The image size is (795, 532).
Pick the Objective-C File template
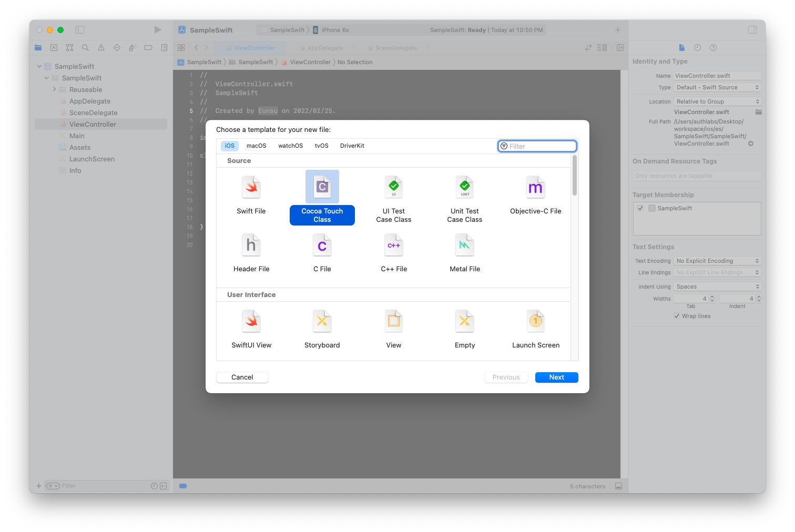click(x=536, y=196)
